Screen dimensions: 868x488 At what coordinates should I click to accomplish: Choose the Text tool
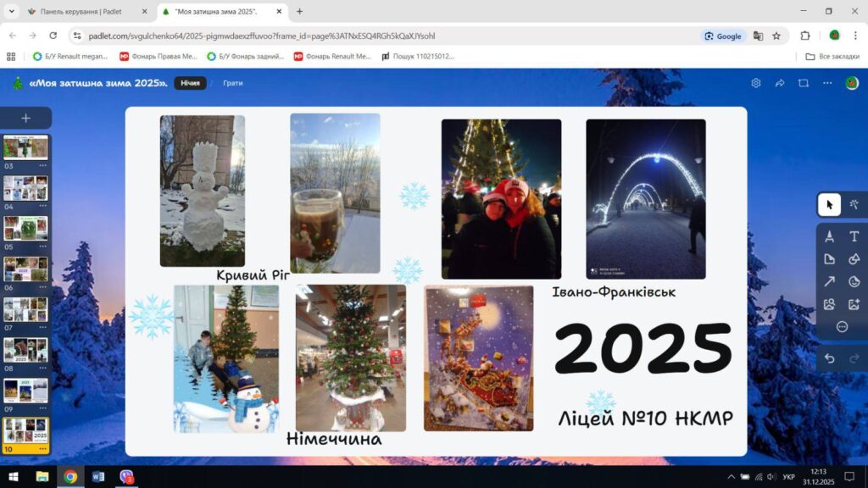point(854,236)
